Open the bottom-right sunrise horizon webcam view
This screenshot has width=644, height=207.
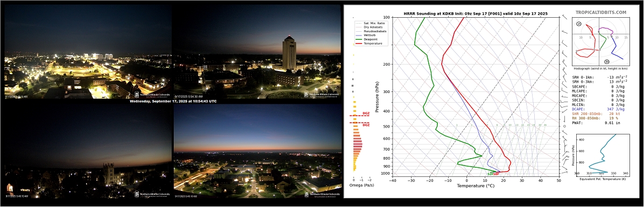(258, 152)
